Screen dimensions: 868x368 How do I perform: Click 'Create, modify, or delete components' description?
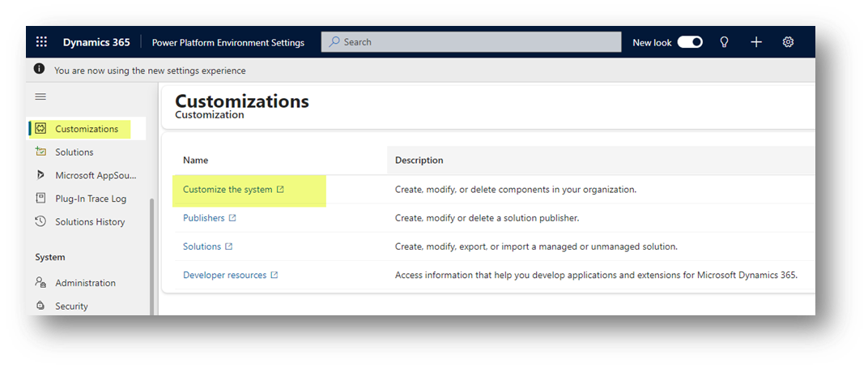coord(516,190)
